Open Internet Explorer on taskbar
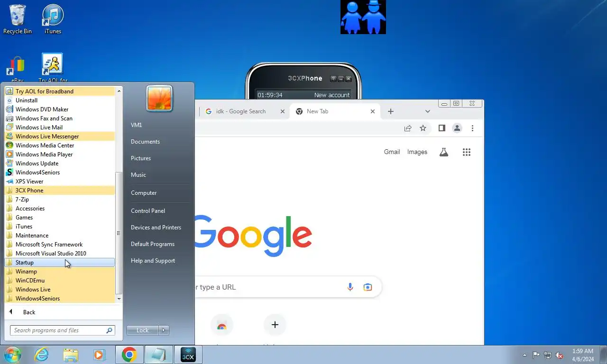Screen dimensions: 607x364 (42, 355)
